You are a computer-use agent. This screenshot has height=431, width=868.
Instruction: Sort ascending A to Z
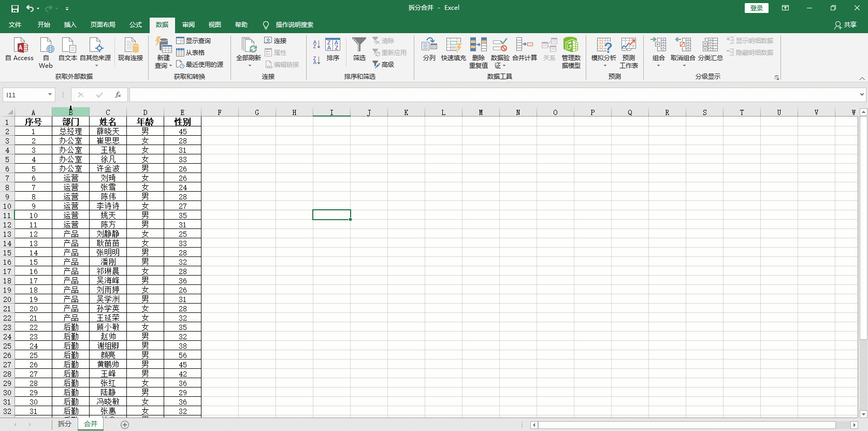tap(316, 45)
